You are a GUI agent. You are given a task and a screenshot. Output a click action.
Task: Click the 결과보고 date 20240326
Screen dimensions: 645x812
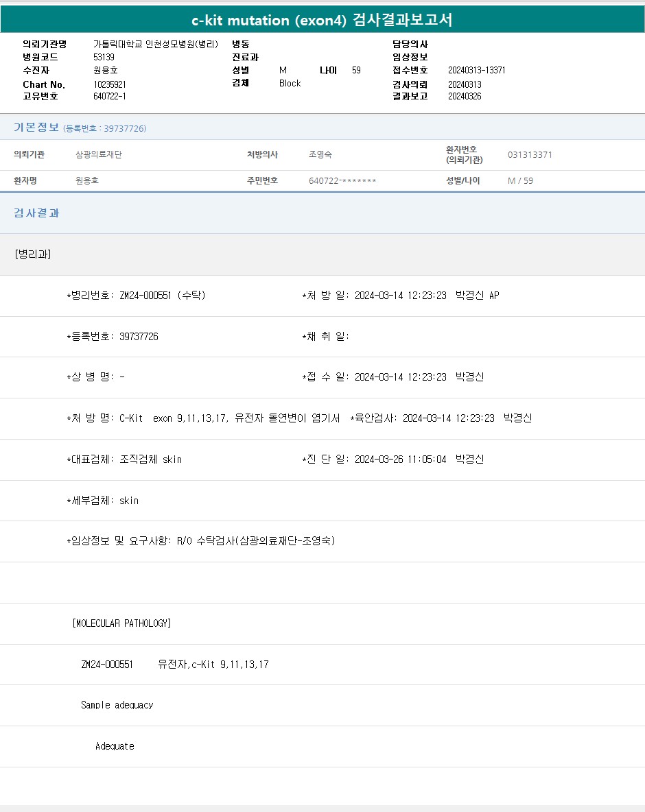coord(465,96)
